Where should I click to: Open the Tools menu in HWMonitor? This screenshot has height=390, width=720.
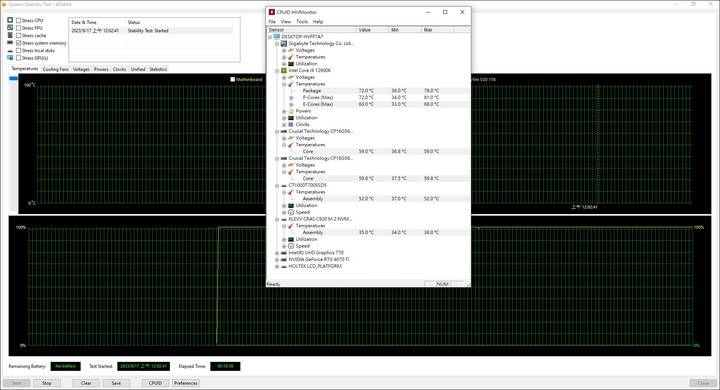coord(302,22)
